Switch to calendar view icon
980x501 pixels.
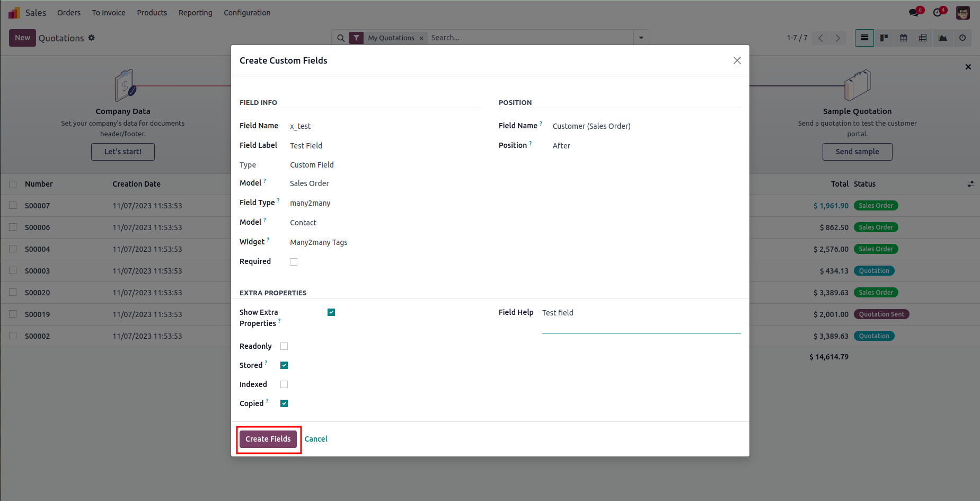[x=904, y=38]
